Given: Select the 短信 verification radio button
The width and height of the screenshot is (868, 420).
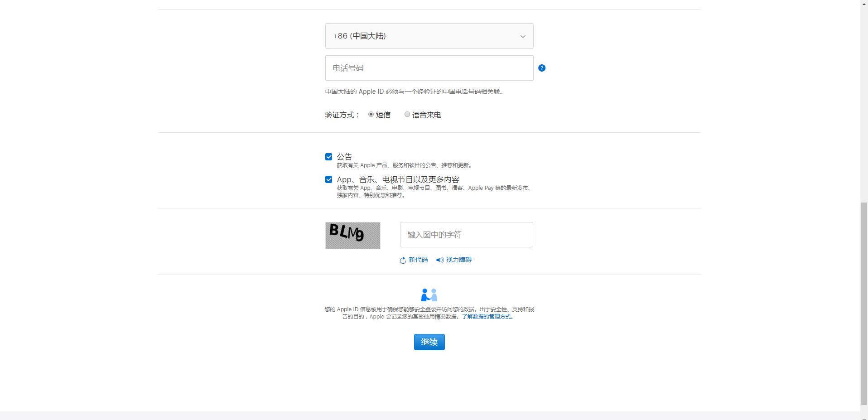Looking at the screenshot, I should tap(371, 115).
